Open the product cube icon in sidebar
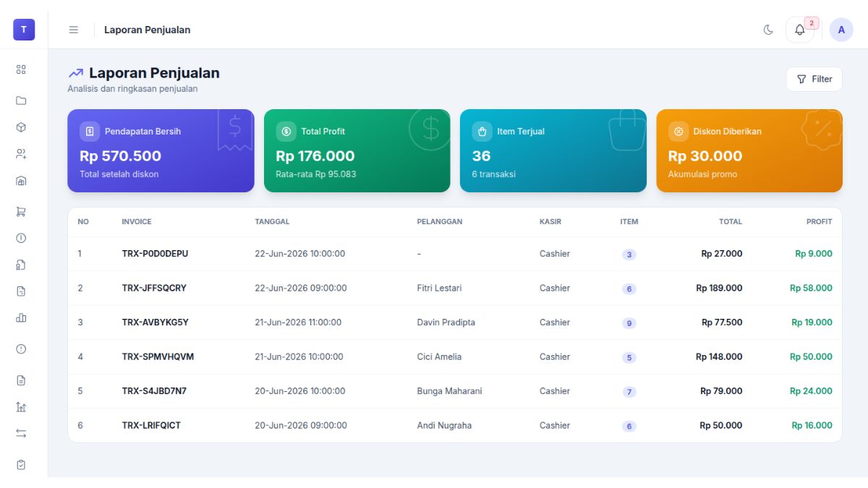This screenshot has height=488, width=868. (x=21, y=127)
